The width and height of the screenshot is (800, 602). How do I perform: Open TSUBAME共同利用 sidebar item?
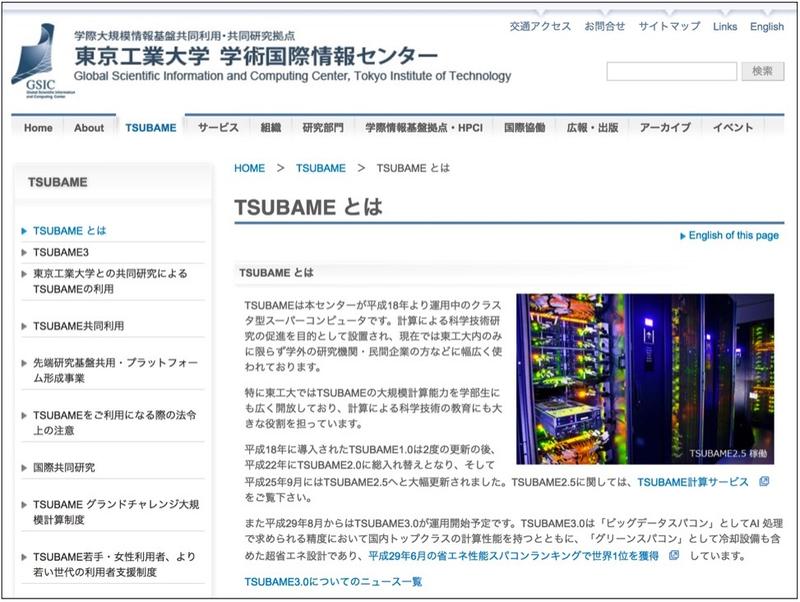tap(79, 326)
